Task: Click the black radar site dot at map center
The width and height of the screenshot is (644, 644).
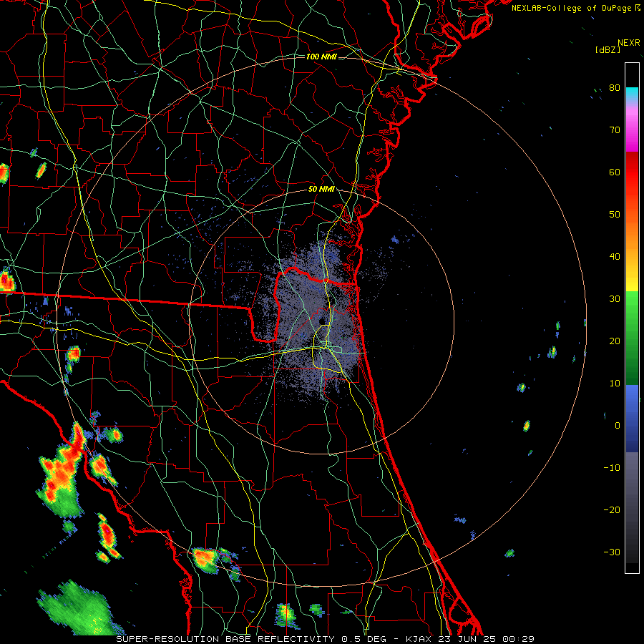Action: 322,321
